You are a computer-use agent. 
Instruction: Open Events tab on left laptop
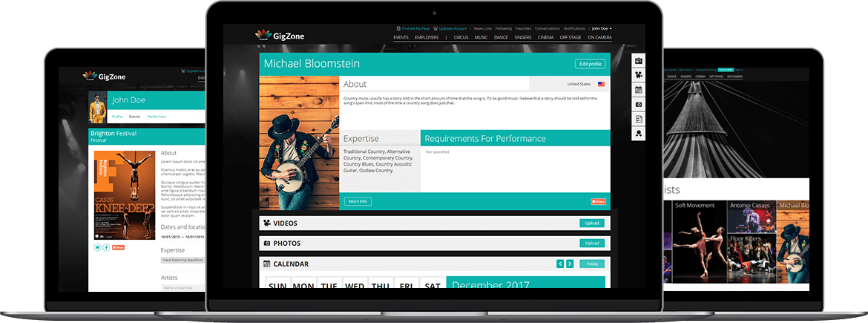pos(134,117)
